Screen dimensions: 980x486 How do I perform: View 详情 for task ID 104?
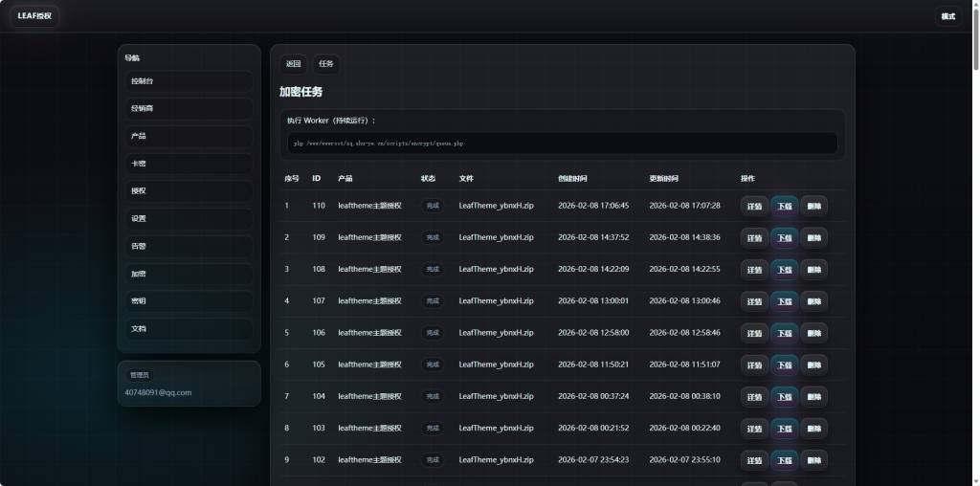(x=754, y=397)
